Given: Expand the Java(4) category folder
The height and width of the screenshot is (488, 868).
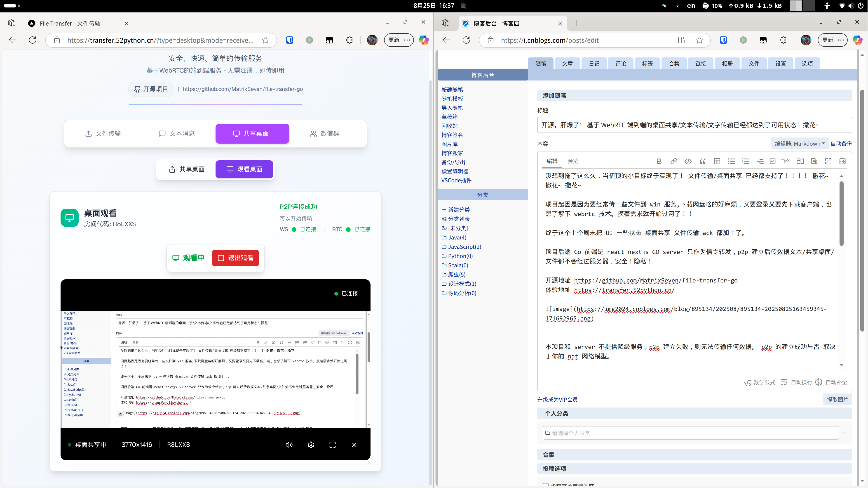Looking at the screenshot, I should 457,237.
